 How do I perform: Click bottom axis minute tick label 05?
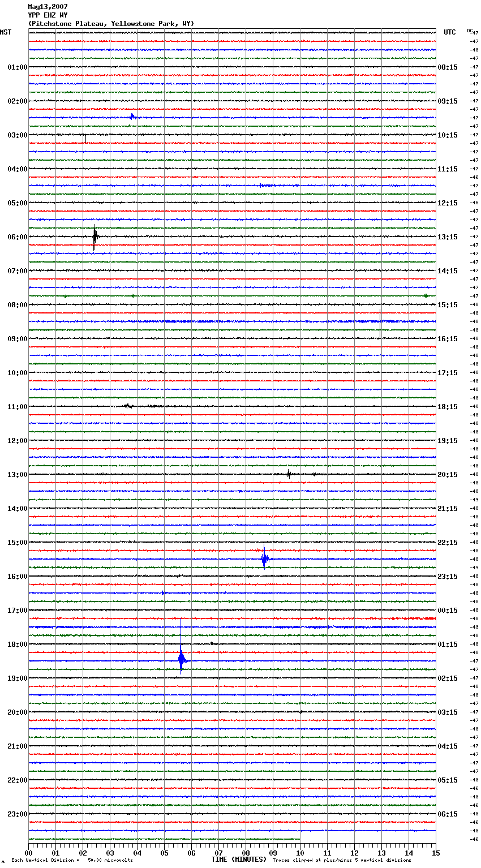click(164, 853)
